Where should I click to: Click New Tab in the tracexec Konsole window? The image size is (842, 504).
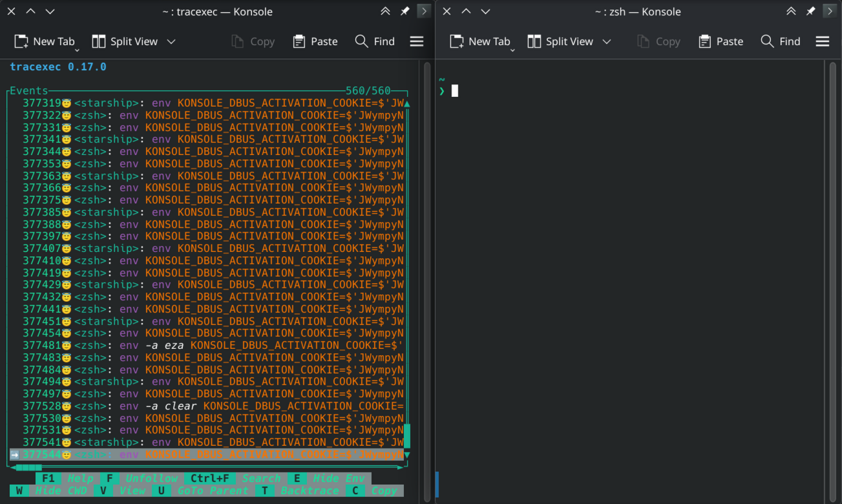(44, 41)
